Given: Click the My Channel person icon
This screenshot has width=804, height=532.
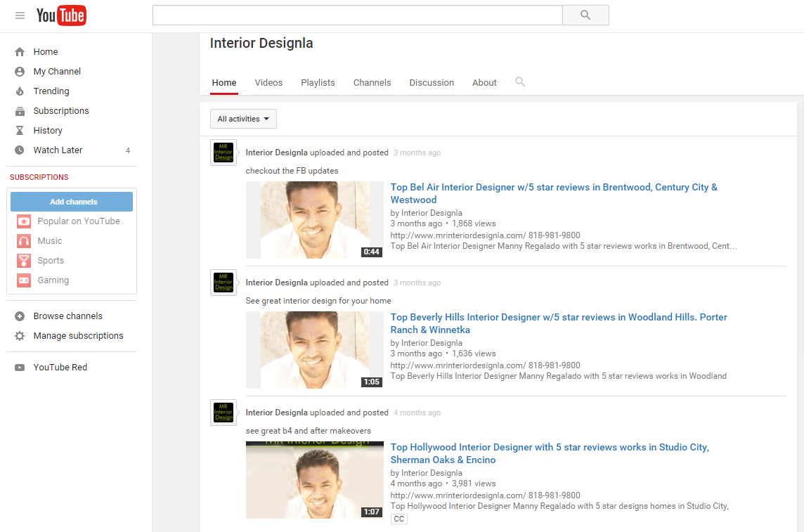Looking at the screenshot, I should [20, 71].
